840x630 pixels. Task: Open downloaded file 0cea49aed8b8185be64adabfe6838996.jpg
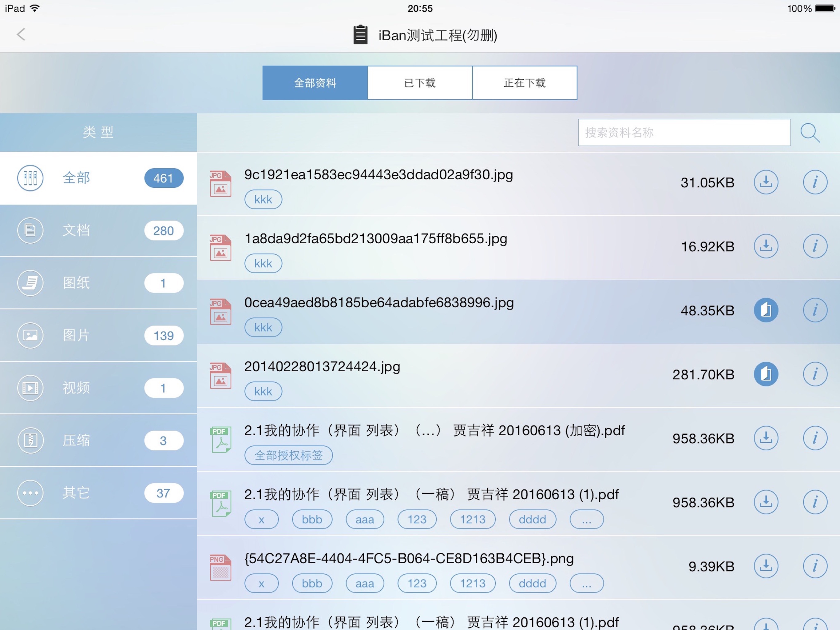[x=766, y=310]
